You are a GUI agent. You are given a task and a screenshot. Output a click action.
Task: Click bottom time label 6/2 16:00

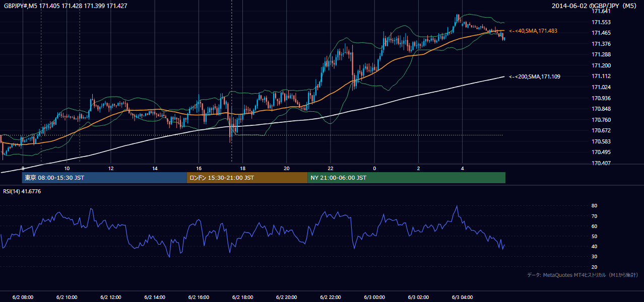(x=199, y=297)
